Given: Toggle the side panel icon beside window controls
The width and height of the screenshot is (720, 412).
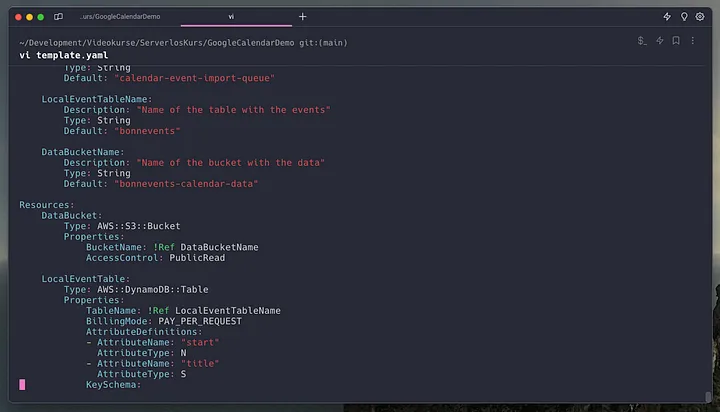Looking at the screenshot, I should click(58, 17).
